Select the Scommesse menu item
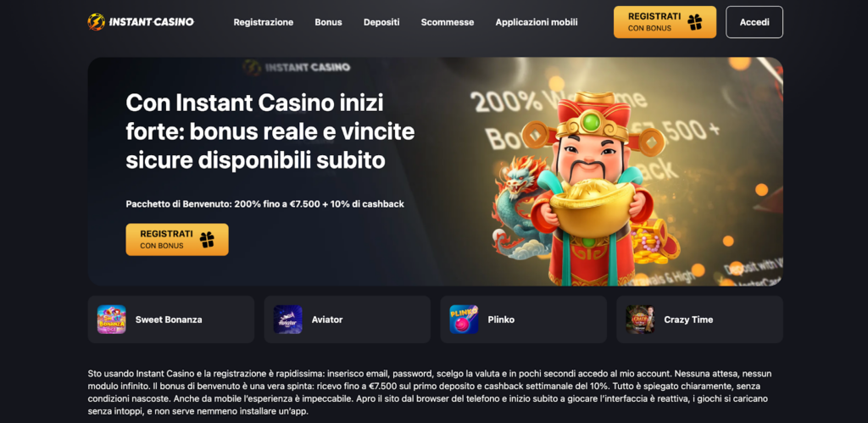 tap(448, 22)
